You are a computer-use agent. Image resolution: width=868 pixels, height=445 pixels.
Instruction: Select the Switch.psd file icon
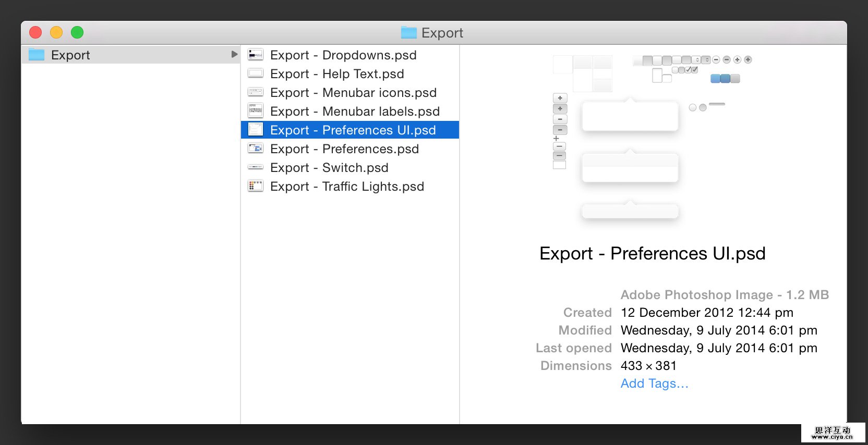coord(255,167)
